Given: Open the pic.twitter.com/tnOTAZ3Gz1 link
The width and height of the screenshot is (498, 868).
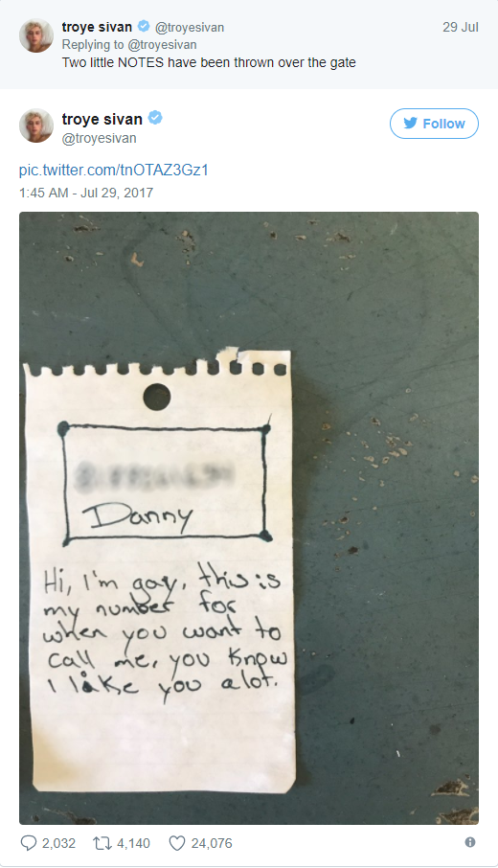Looking at the screenshot, I should (113, 170).
